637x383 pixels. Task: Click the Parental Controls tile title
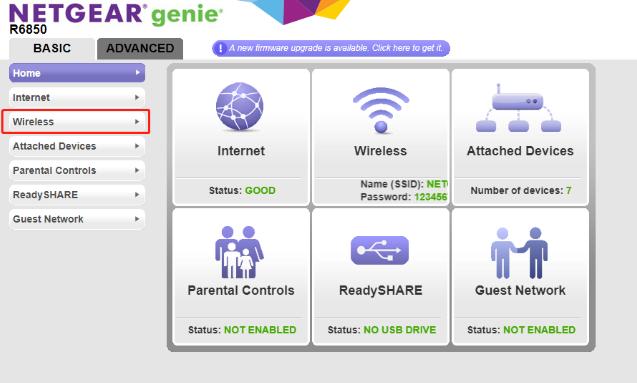[241, 290]
